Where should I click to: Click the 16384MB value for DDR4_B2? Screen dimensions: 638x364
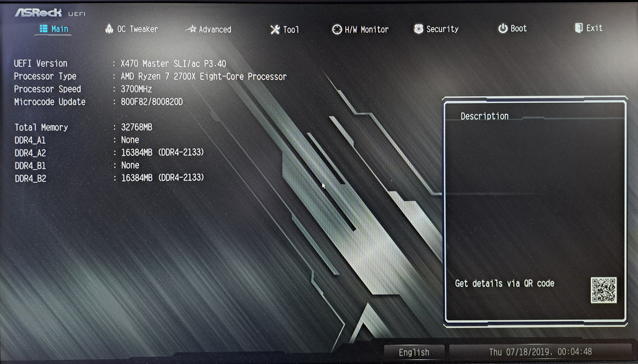pos(162,178)
